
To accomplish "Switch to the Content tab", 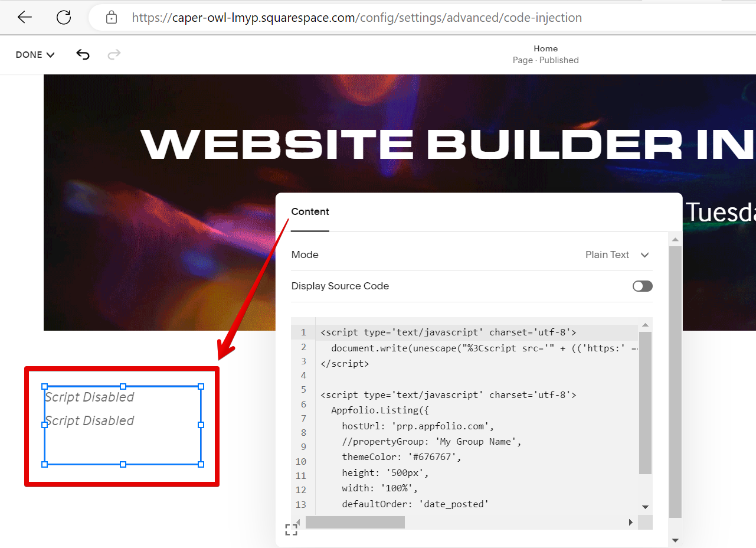I will click(x=310, y=212).
